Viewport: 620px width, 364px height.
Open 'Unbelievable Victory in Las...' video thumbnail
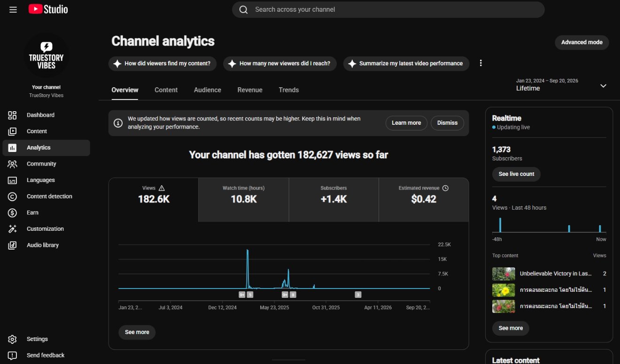click(504, 274)
